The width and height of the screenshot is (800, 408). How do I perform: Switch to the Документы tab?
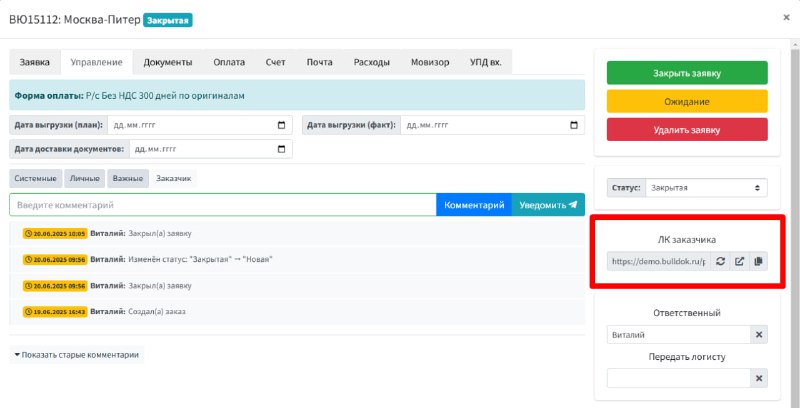(168, 62)
